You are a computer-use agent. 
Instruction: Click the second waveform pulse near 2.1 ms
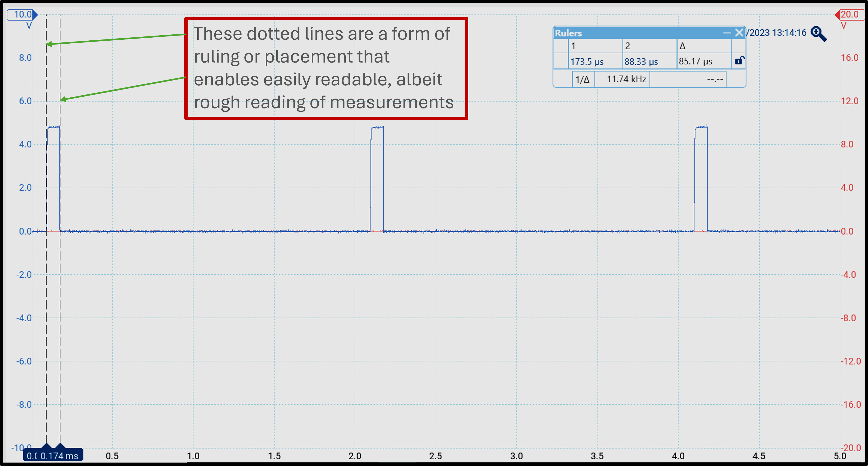pyautogui.click(x=377, y=178)
